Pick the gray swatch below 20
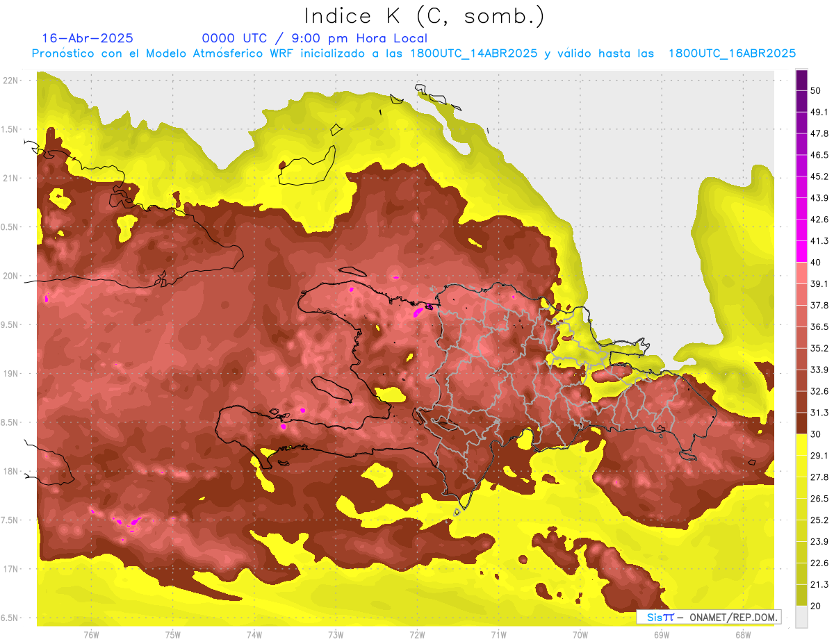This screenshot has height=644, width=834. [801, 616]
